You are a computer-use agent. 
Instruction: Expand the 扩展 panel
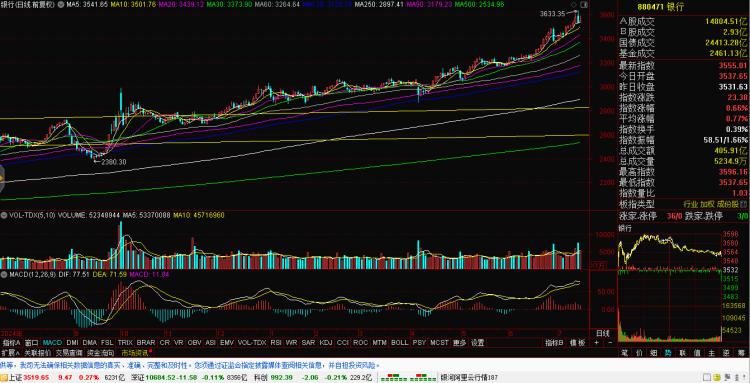(x=11, y=353)
